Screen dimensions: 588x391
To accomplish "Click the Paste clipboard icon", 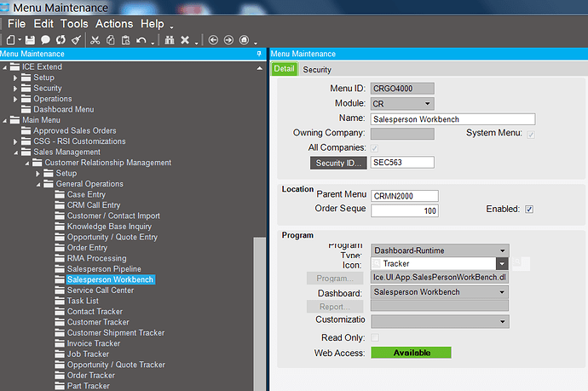I will 125,40.
